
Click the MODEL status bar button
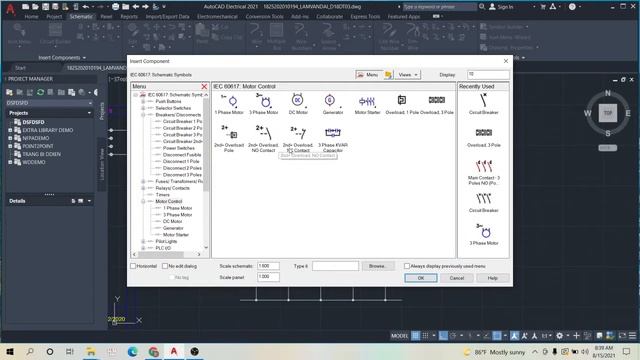click(x=399, y=336)
